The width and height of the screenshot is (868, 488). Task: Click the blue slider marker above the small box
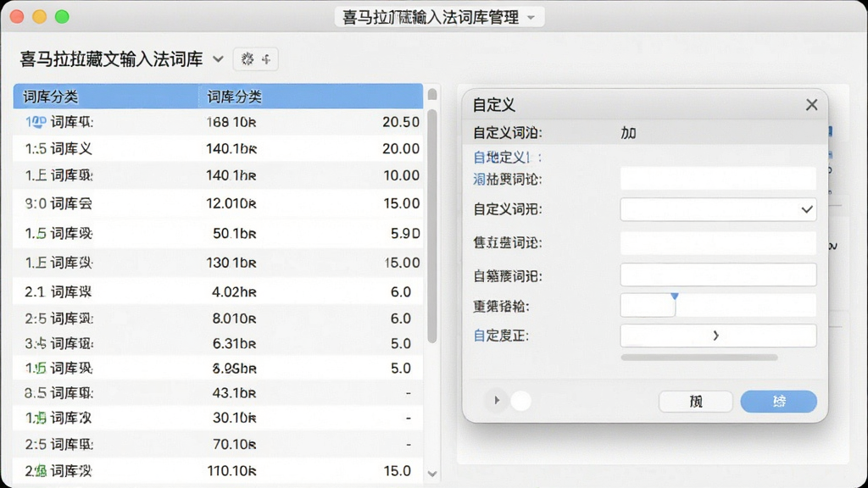[x=674, y=297]
